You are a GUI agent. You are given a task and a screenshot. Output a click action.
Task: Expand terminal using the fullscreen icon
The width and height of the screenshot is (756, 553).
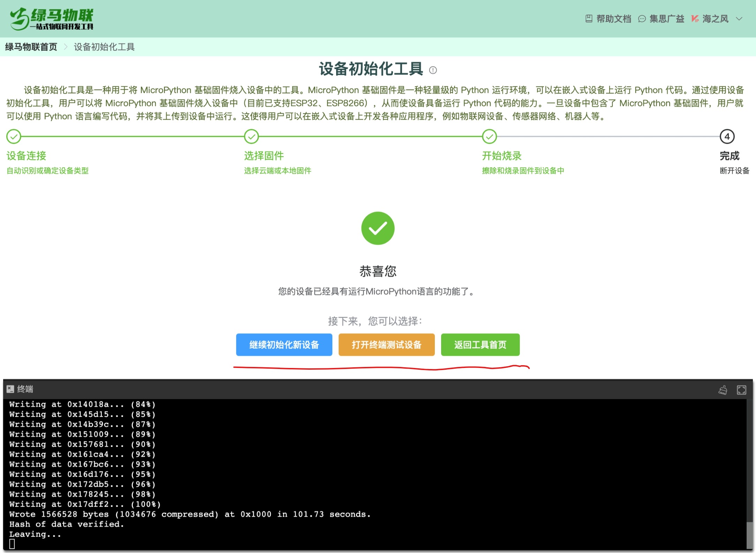(x=741, y=390)
